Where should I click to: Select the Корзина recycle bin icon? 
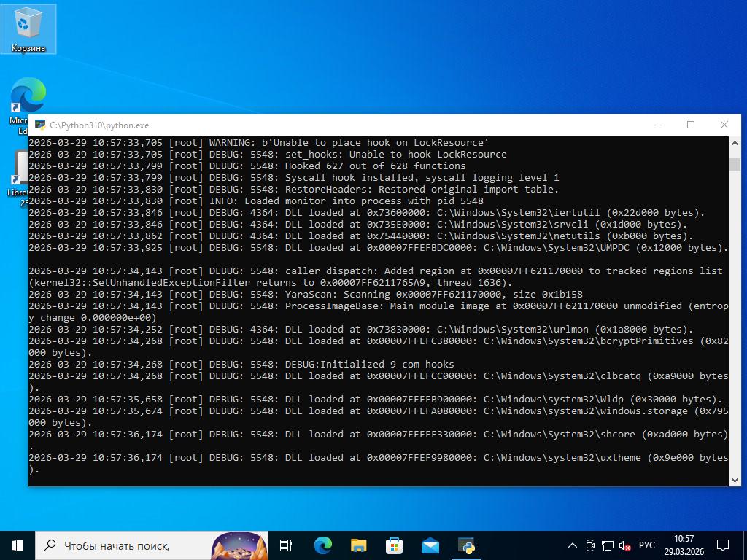pyautogui.click(x=28, y=29)
